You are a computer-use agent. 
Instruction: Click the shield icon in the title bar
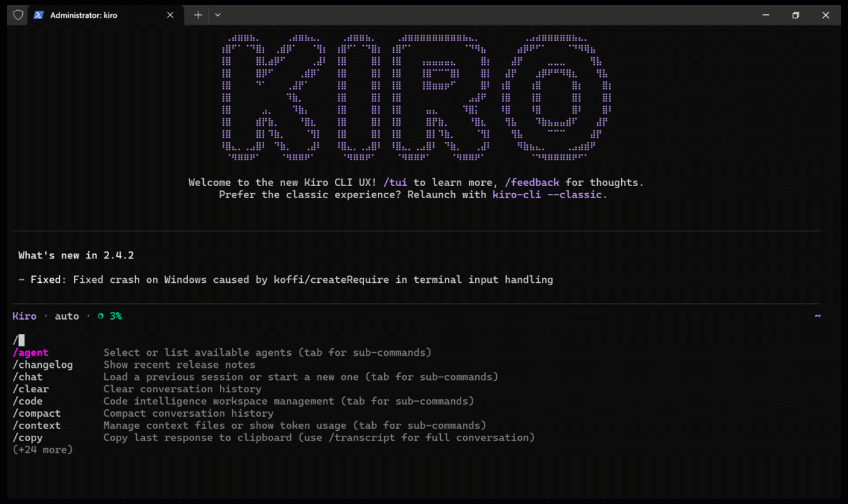(18, 15)
